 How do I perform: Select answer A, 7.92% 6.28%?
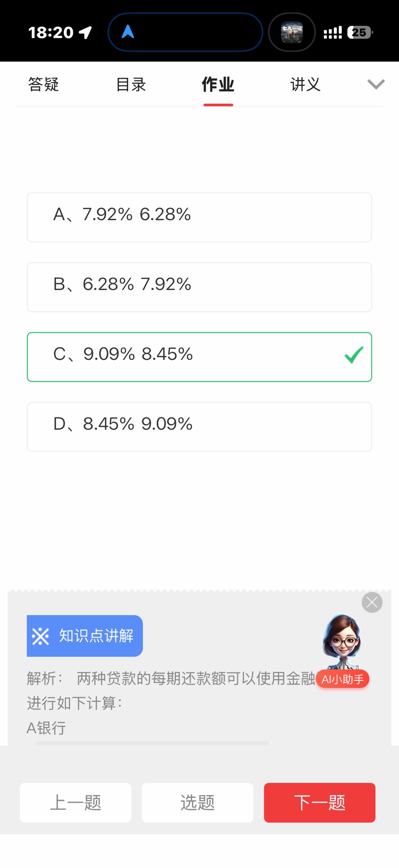(x=199, y=217)
